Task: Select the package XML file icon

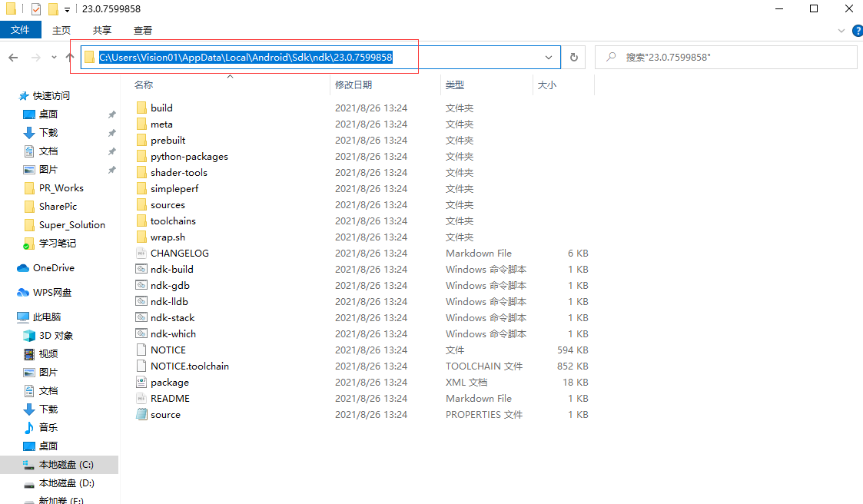Action: coord(141,383)
